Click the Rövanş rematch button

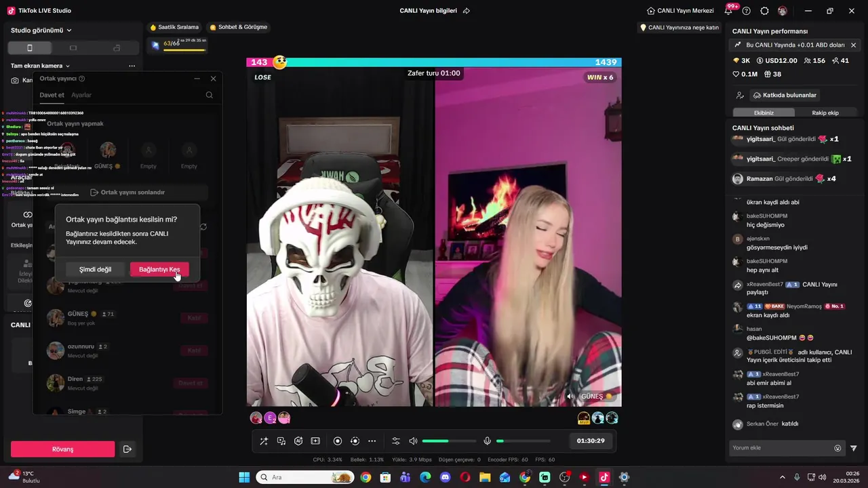point(62,449)
